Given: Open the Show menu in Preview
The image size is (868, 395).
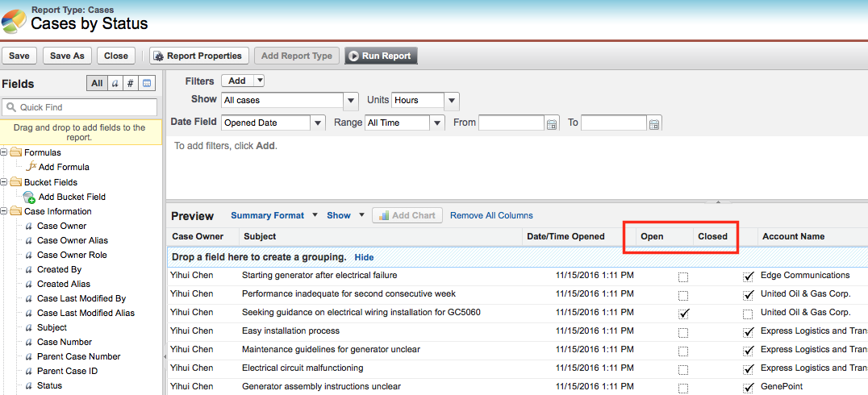Looking at the screenshot, I should pyautogui.click(x=346, y=215).
